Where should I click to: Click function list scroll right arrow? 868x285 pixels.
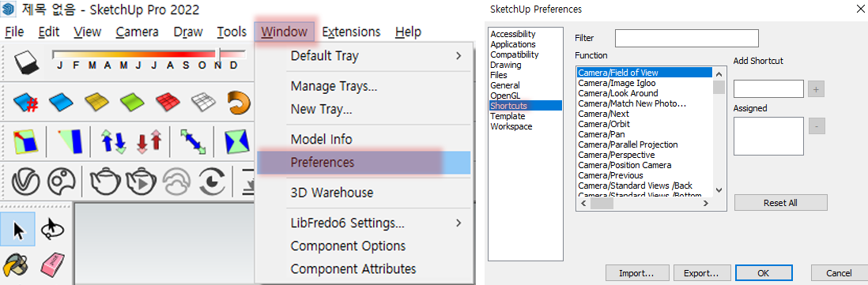tap(706, 204)
